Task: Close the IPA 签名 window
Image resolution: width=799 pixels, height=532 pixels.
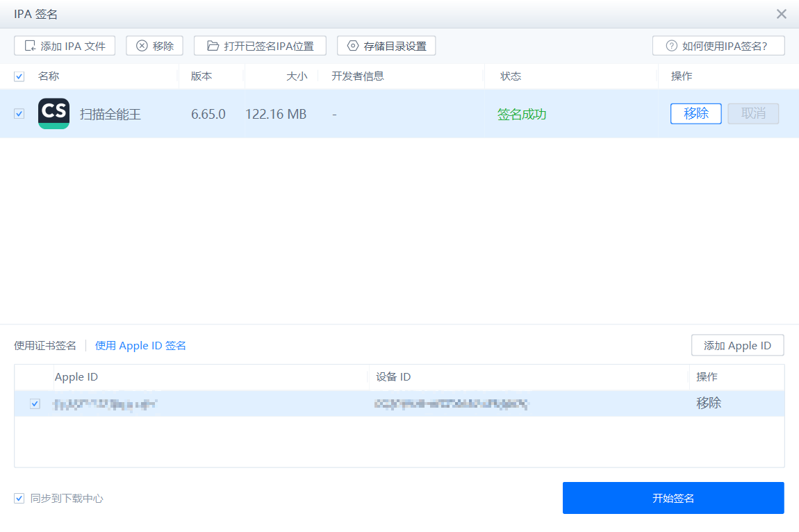Action: [781, 14]
